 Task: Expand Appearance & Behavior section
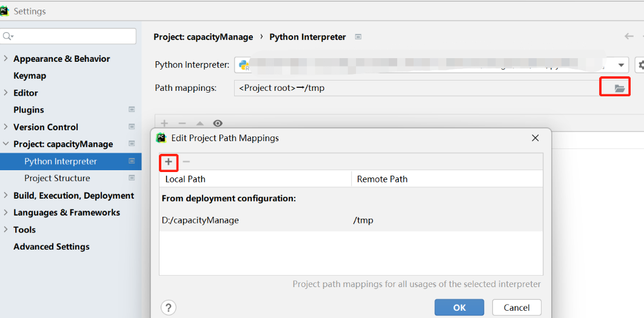point(5,59)
